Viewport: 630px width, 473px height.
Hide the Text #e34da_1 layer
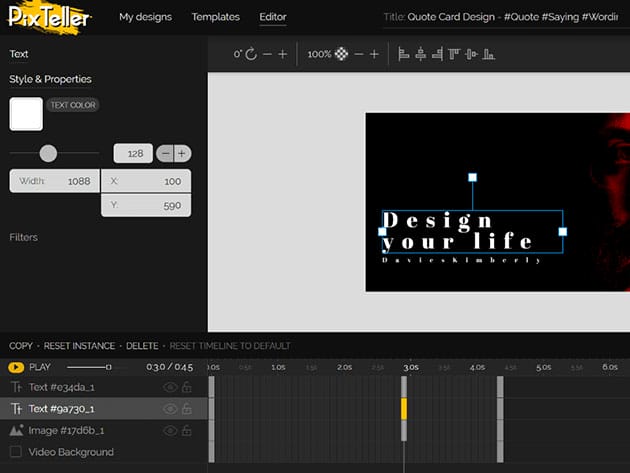pos(170,387)
